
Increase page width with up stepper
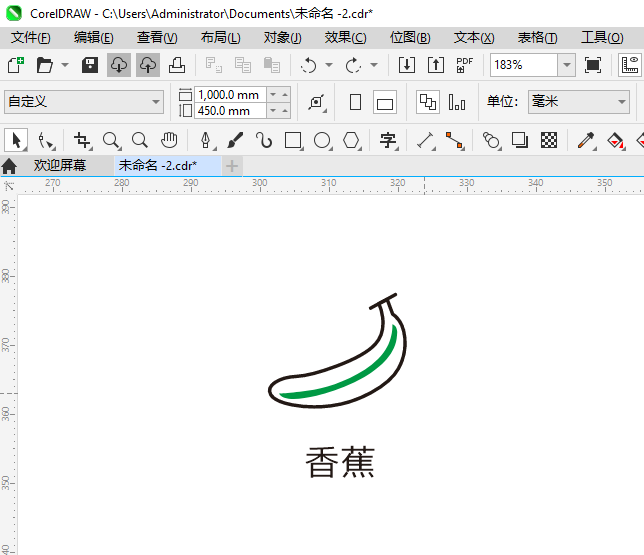point(285,95)
